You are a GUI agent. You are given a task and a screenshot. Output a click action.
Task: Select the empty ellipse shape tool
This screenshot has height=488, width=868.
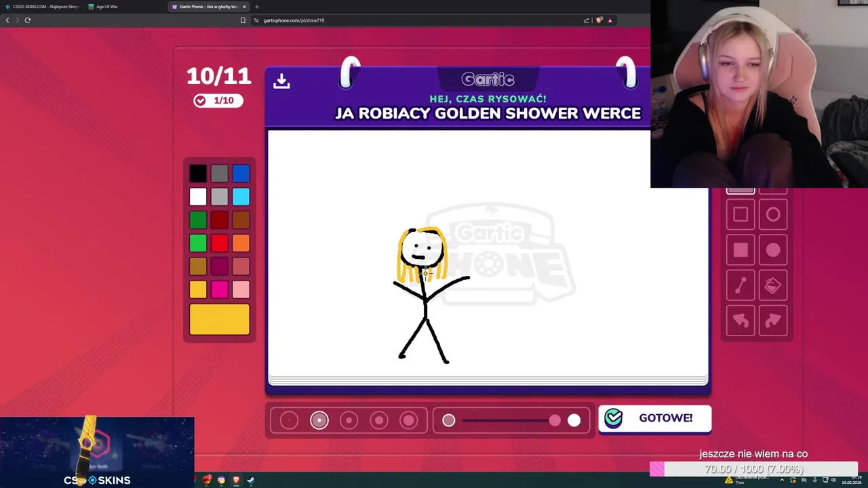[773, 215]
